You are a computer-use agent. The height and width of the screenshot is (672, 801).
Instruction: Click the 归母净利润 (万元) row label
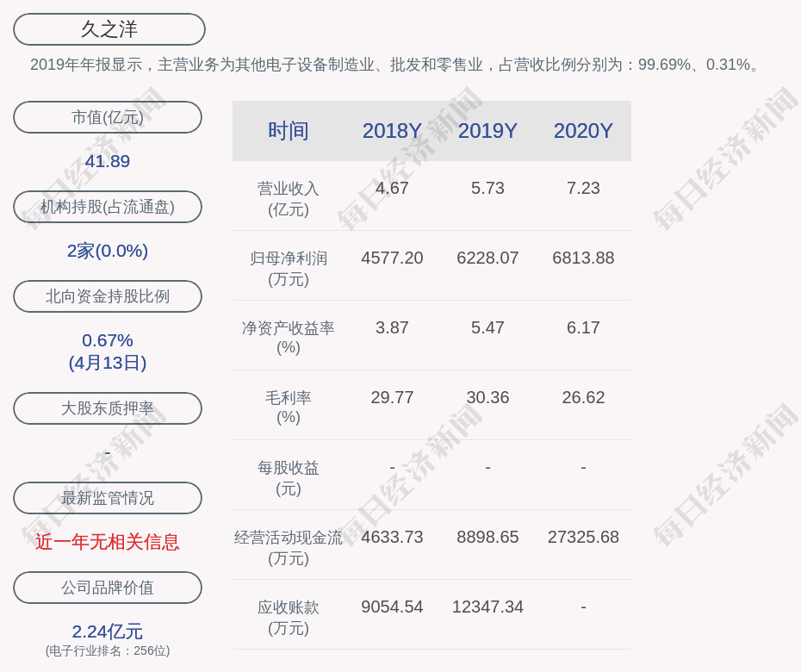(289, 269)
